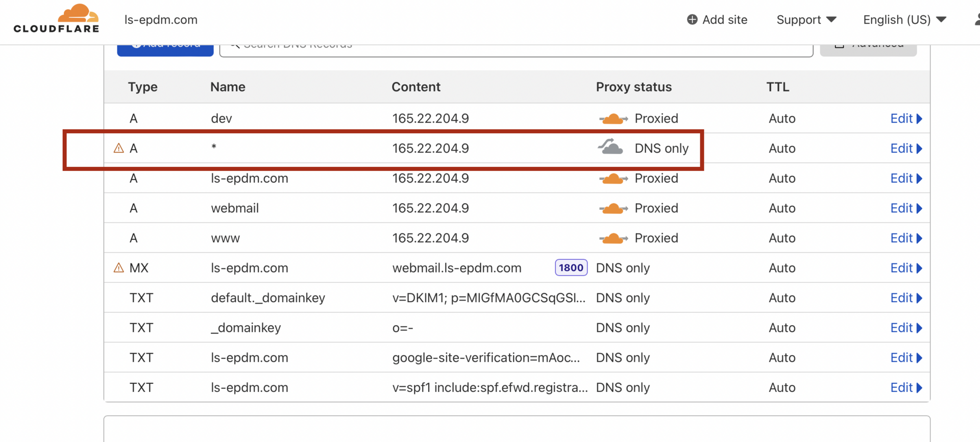Click the google-site-verification content text
Screen dimensions: 980x442
point(486,357)
